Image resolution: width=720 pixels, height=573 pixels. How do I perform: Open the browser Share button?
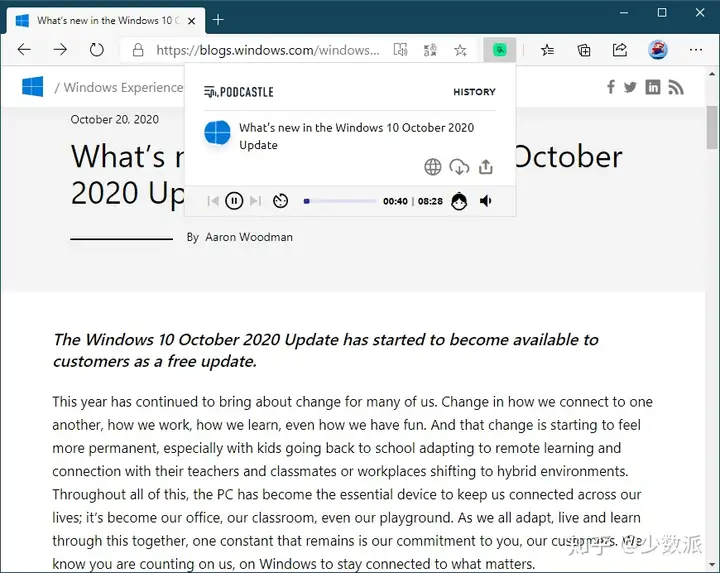(620, 50)
